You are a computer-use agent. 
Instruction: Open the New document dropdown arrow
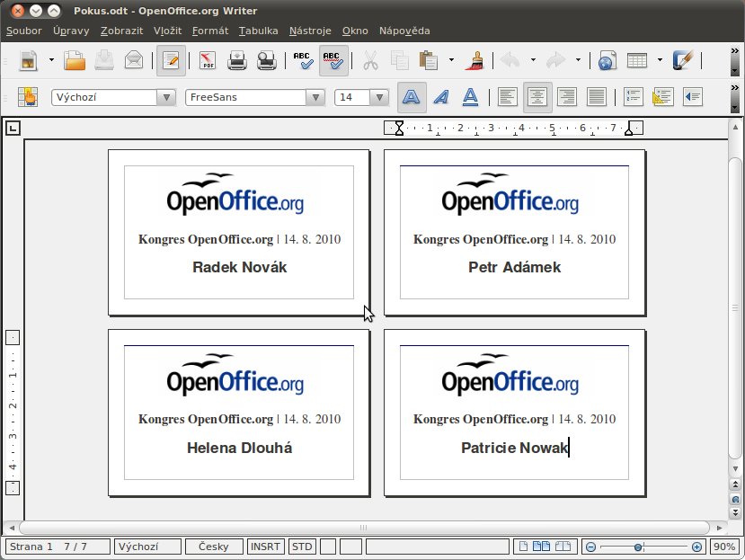point(51,60)
